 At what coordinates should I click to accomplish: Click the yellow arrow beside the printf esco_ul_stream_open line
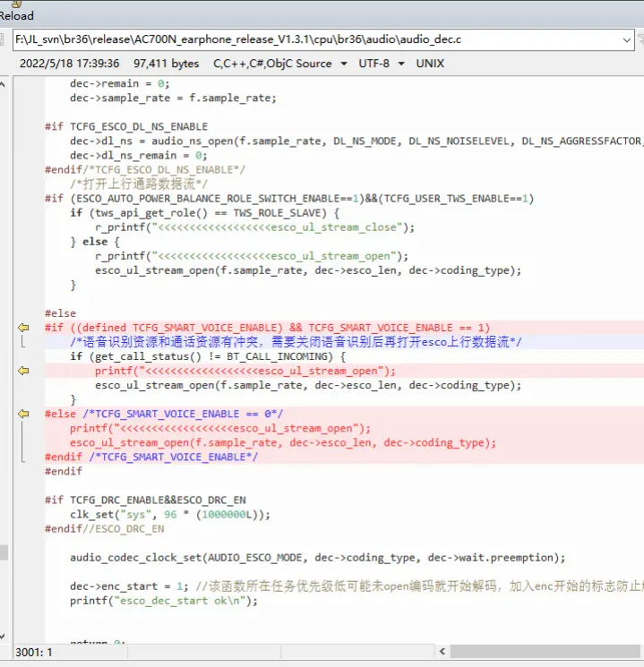click(x=23, y=371)
